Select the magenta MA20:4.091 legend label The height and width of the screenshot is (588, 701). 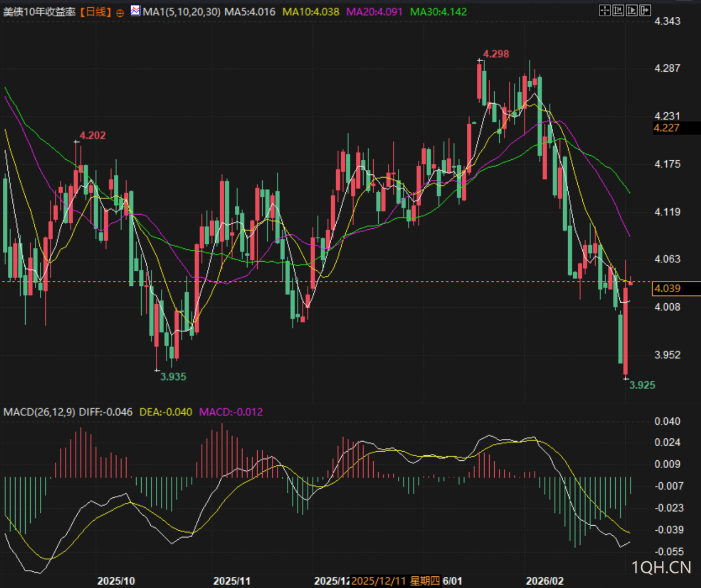click(x=374, y=12)
